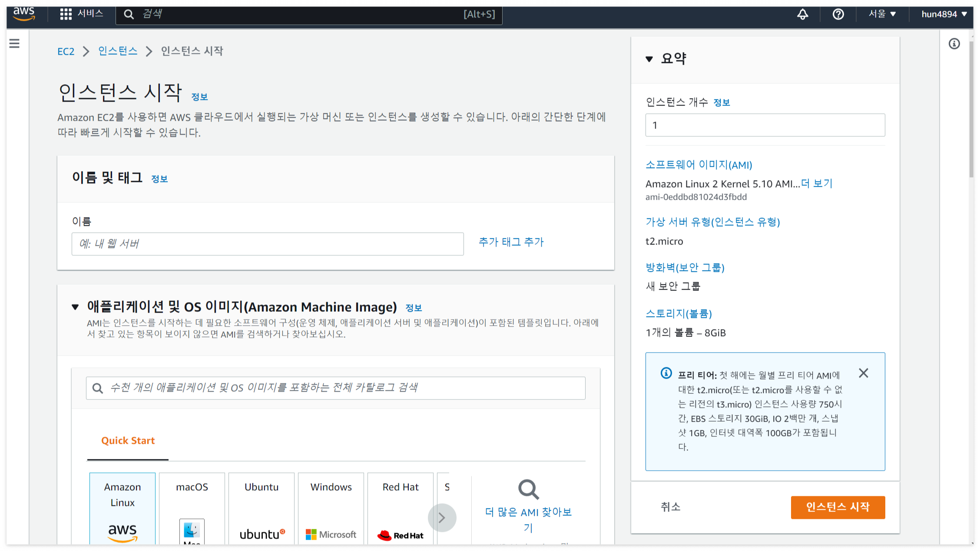The height and width of the screenshot is (551, 980).
Task: Select the Ubuntu AMI tile
Action: pyautogui.click(x=262, y=508)
